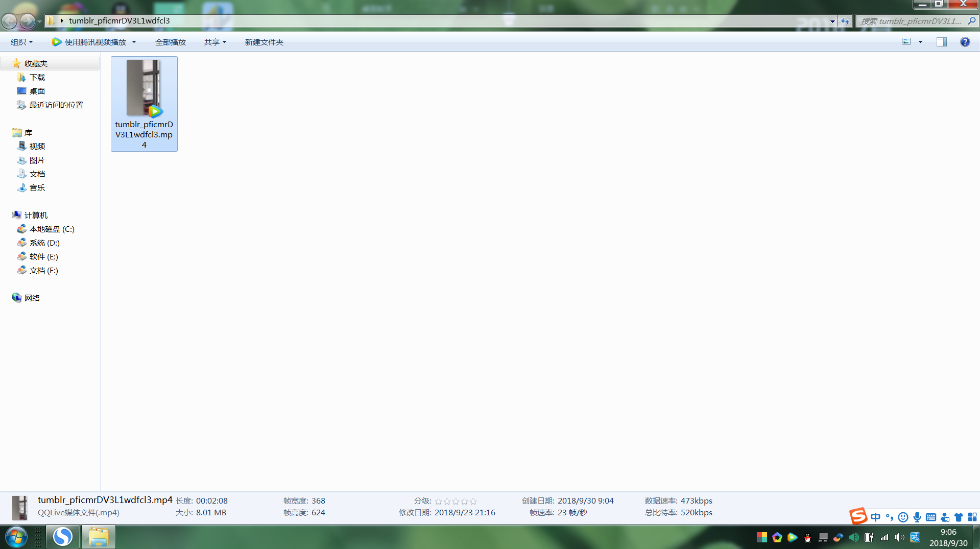Click 使用腾讯视频播放 button
The width and height of the screenshot is (980, 549).
click(90, 42)
